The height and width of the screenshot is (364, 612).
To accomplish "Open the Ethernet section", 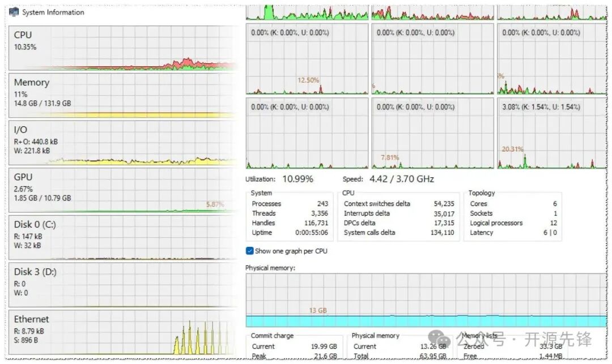I will pos(122,332).
